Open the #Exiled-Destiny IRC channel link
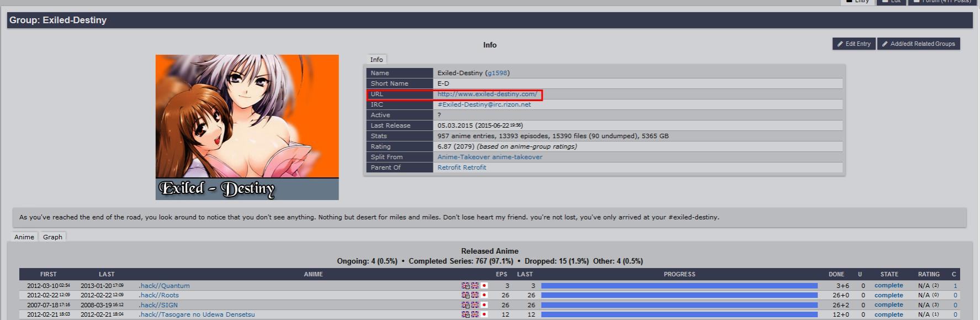 click(x=484, y=104)
